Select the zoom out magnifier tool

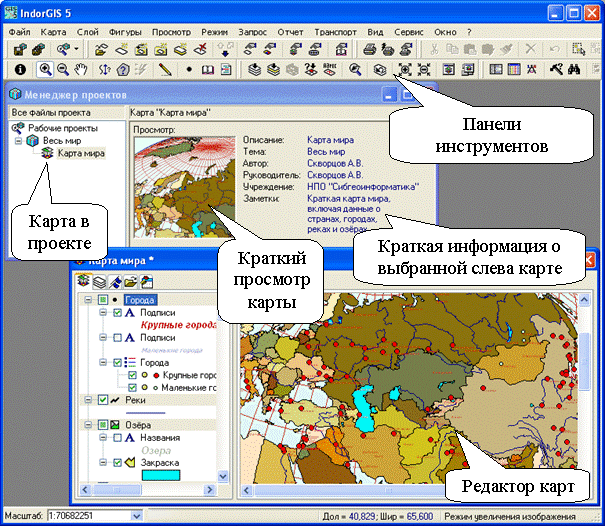click(63, 70)
